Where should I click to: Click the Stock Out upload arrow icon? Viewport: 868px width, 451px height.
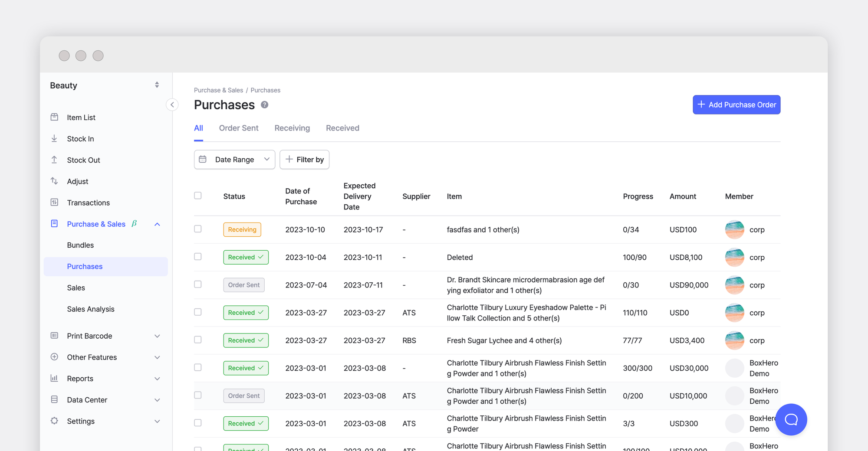pyautogui.click(x=54, y=160)
